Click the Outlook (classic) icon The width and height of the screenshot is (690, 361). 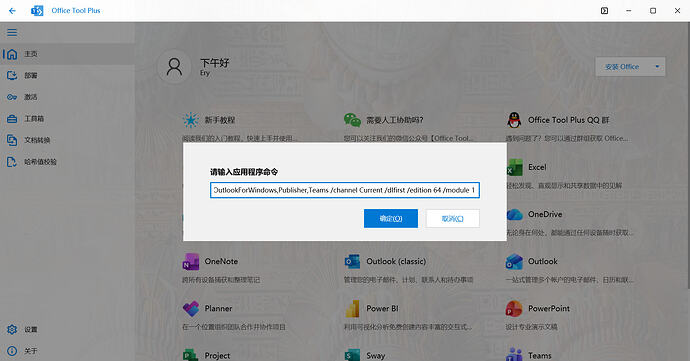click(352, 262)
